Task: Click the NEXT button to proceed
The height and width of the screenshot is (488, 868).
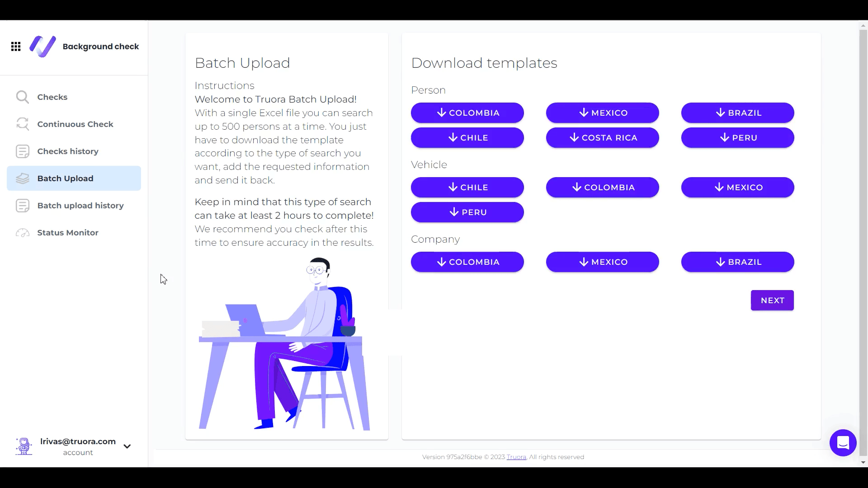Action: [773, 300]
